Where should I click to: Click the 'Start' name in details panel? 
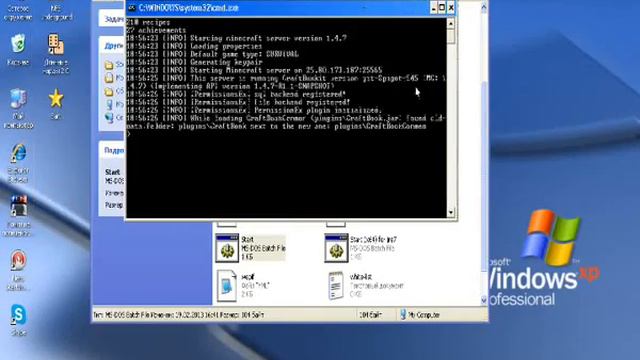112,172
